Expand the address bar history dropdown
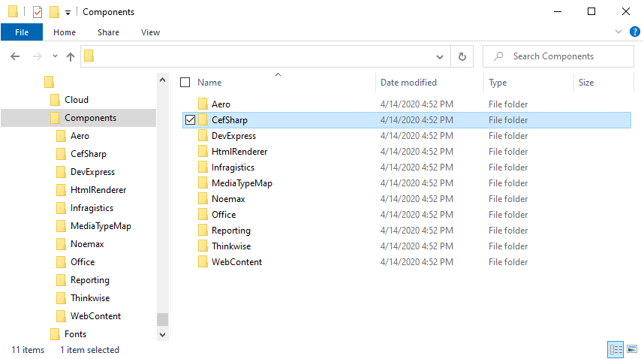Viewport: 644px width, 359px height. click(x=440, y=56)
